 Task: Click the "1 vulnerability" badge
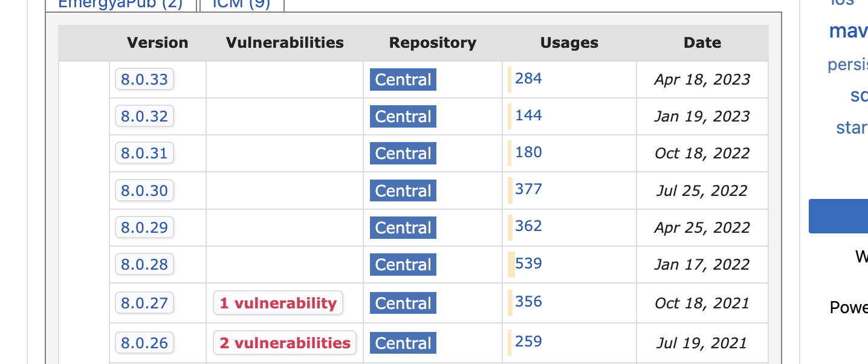[x=278, y=302]
